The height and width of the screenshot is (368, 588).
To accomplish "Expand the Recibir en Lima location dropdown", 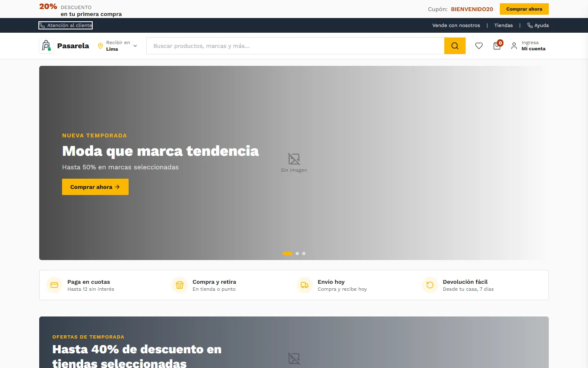I will pyautogui.click(x=118, y=46).
